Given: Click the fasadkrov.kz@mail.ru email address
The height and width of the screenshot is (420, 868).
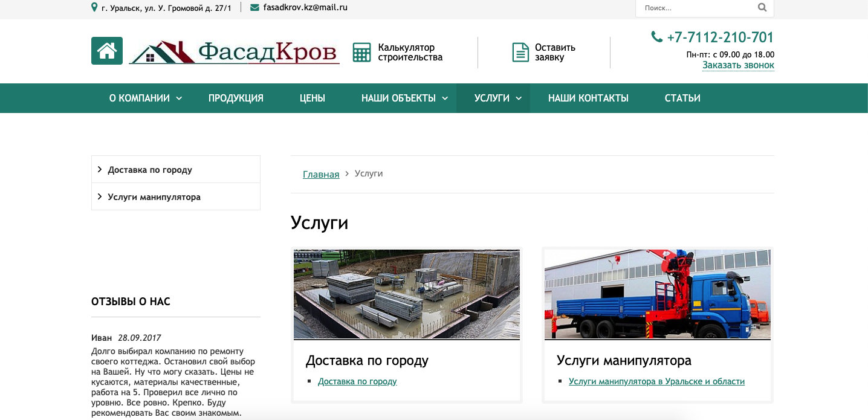Looking at the screenshot, I should point(305,8).
